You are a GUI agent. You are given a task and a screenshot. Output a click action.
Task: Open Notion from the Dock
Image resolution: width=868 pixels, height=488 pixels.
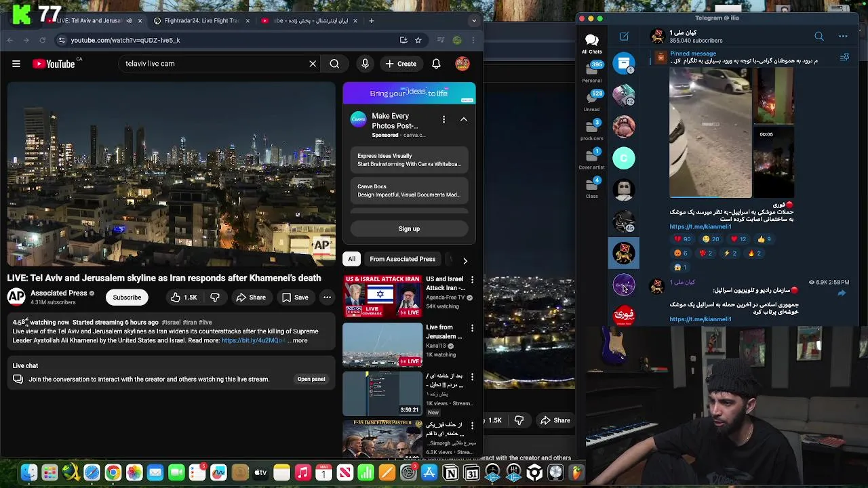click(450, 472)
